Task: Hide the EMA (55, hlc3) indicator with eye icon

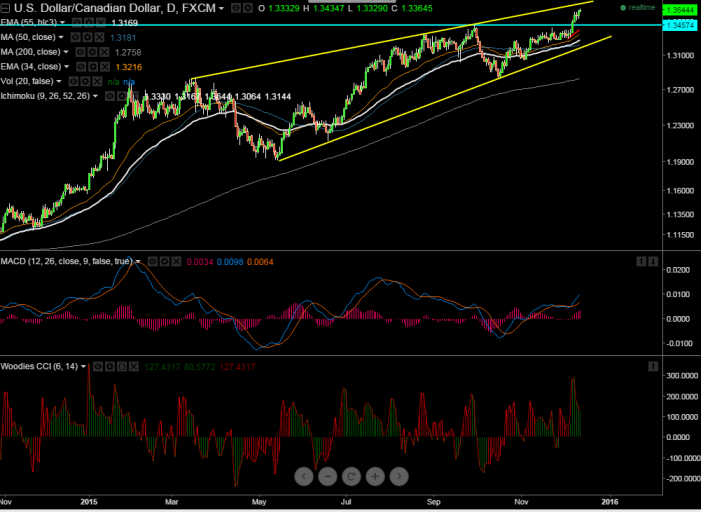Action: [77, 22]
